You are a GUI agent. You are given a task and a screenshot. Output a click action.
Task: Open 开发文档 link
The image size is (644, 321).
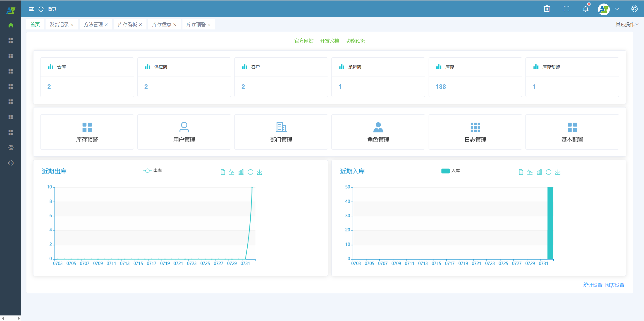pyautogui.click(x=329, y=41)
